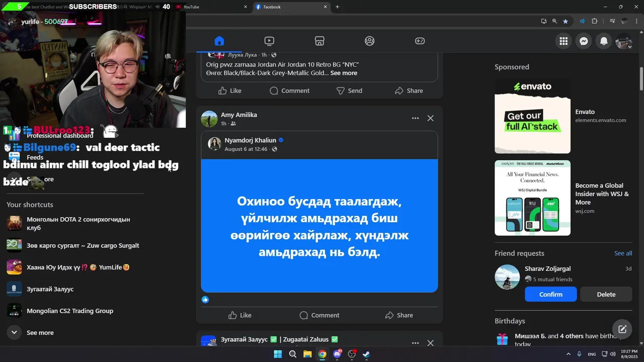The image size is (644, 362).
Task: Open options menu for Amy Amilika's post
Action: coord(415,118)
